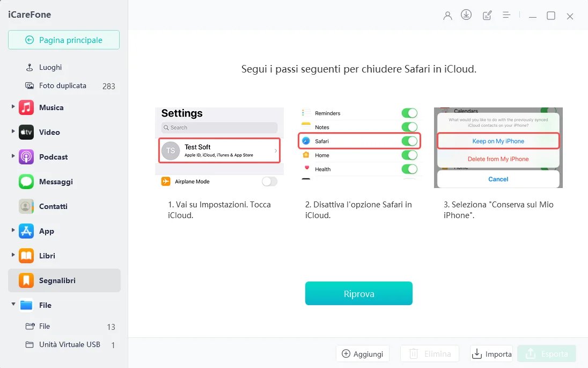Screen dimensions: 588x368
Task: Go back to Pagina principale
Action: pos(64,40)
